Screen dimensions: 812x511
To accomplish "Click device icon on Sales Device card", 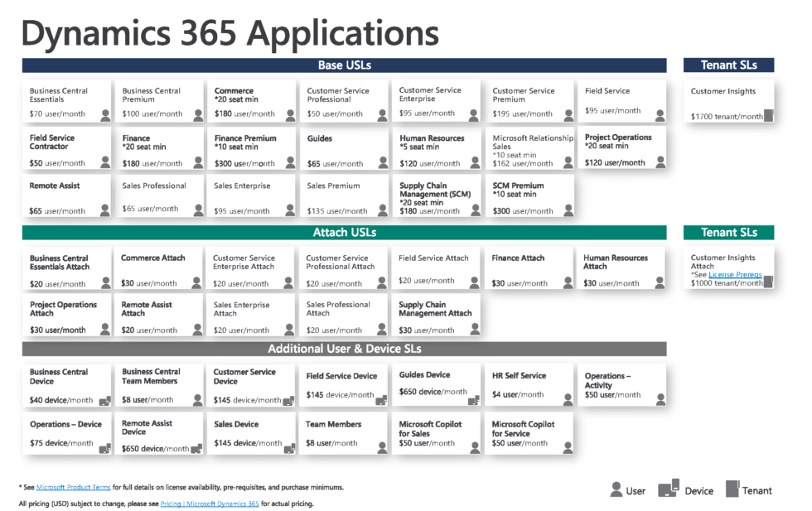I will tap(289, 448).
